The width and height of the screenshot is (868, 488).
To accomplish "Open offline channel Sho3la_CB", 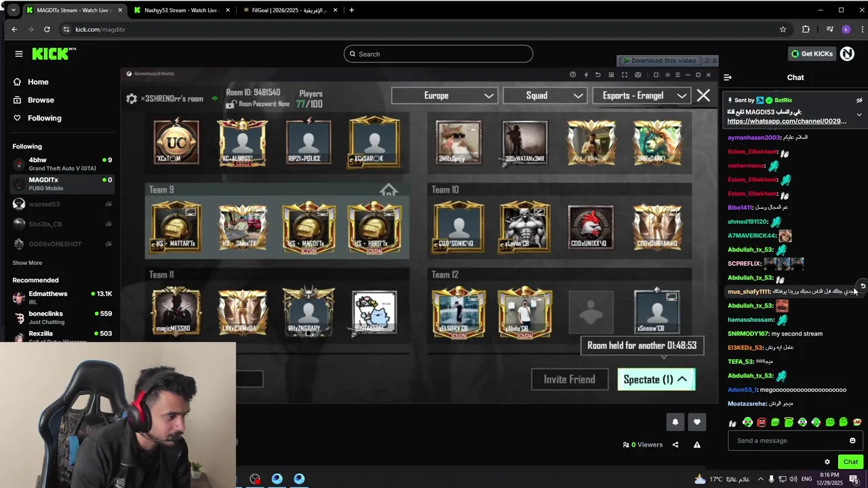I will pos(62,224).
